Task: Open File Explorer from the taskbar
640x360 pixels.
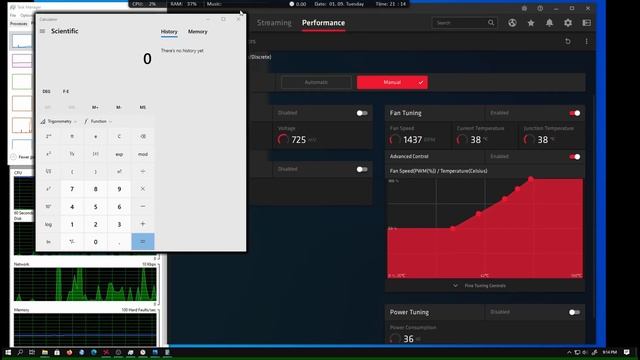Action: pos(45,352)
